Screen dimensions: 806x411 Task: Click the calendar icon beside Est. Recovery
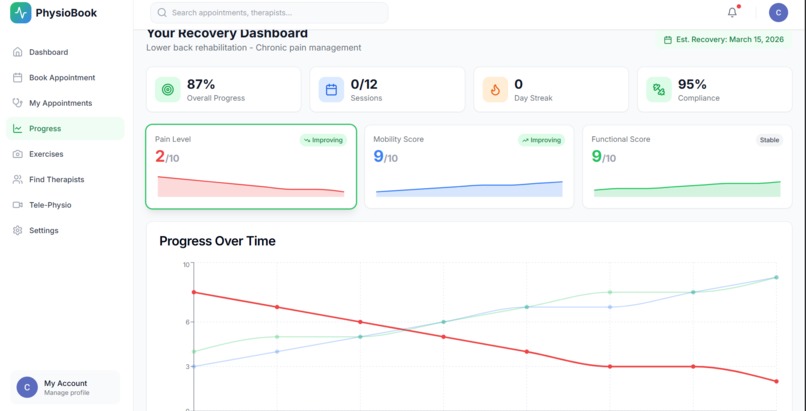tap(668, 40)
